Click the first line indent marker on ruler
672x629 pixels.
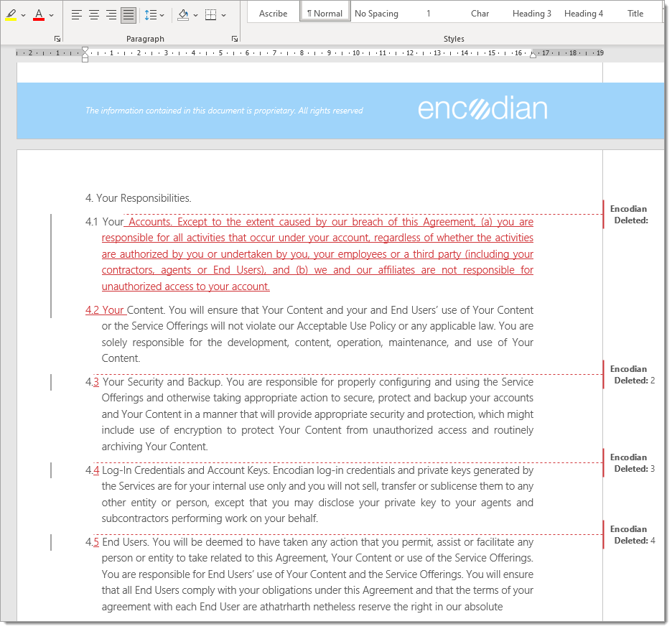85,50
